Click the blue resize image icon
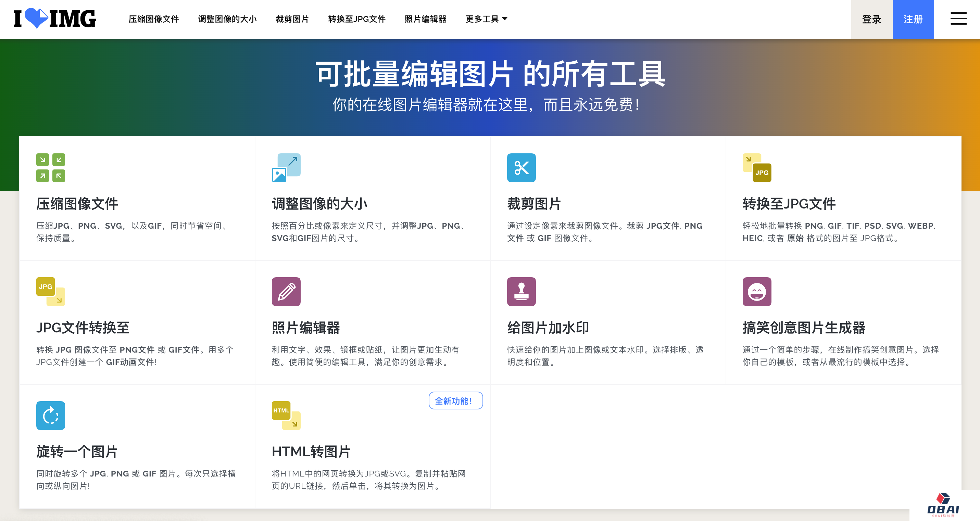This screenshot has height=521, width=980. 286,168
